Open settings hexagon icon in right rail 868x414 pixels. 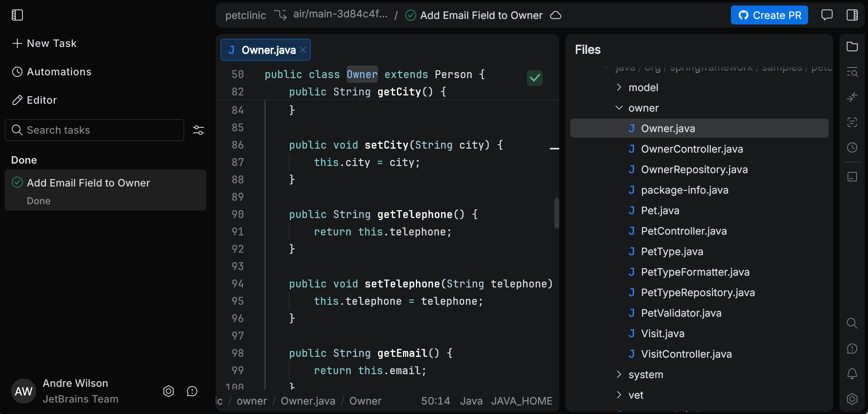coord(852,399)
